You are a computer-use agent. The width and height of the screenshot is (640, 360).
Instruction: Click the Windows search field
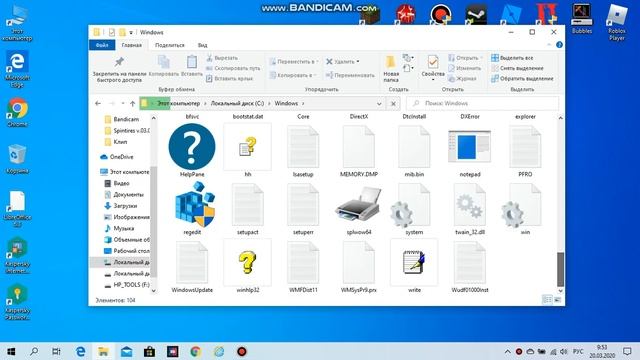482,104
